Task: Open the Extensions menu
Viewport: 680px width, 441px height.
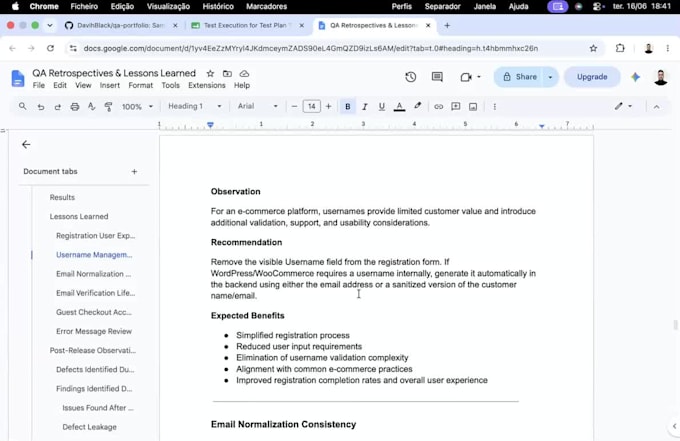Action: pyautogui.click(x=207, y=85)
